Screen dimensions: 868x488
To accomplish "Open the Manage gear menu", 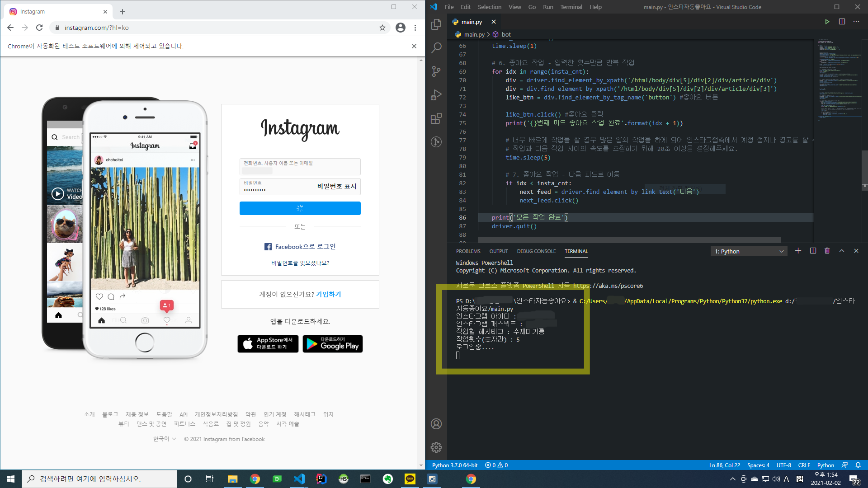I will click(x=436, y=447).
